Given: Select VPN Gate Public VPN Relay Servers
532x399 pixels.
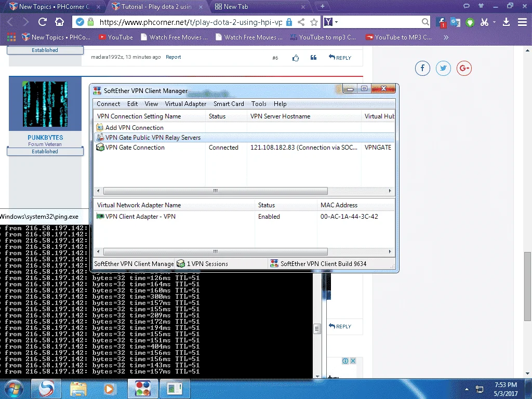Looking at the screenshot, I should [244, 137].
